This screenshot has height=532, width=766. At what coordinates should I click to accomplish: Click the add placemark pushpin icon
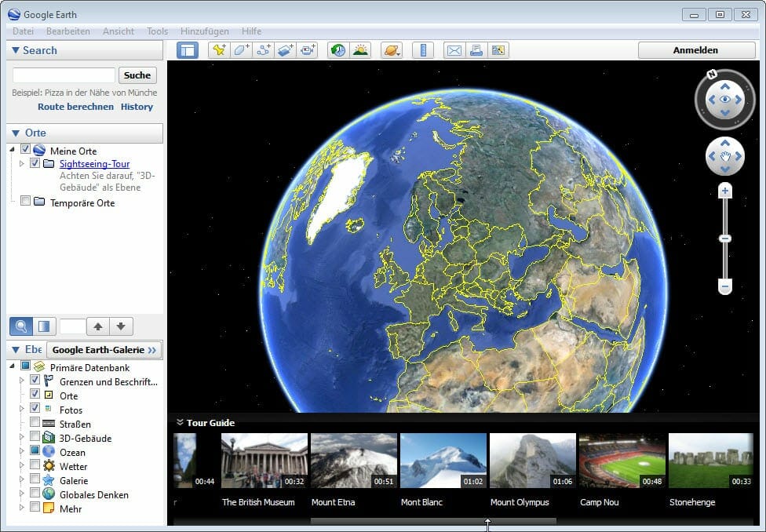coord(219,50)
